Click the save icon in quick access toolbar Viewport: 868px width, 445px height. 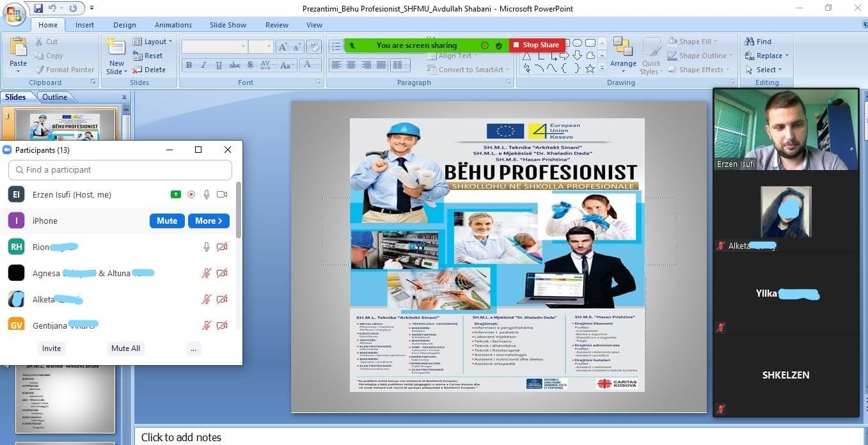pos(38,8)
